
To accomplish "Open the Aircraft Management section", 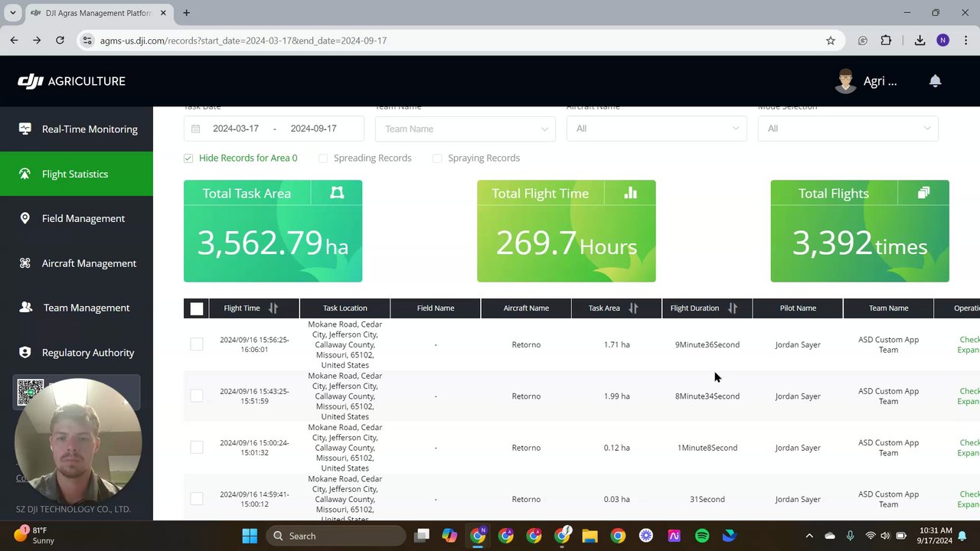I will (77, 263).
